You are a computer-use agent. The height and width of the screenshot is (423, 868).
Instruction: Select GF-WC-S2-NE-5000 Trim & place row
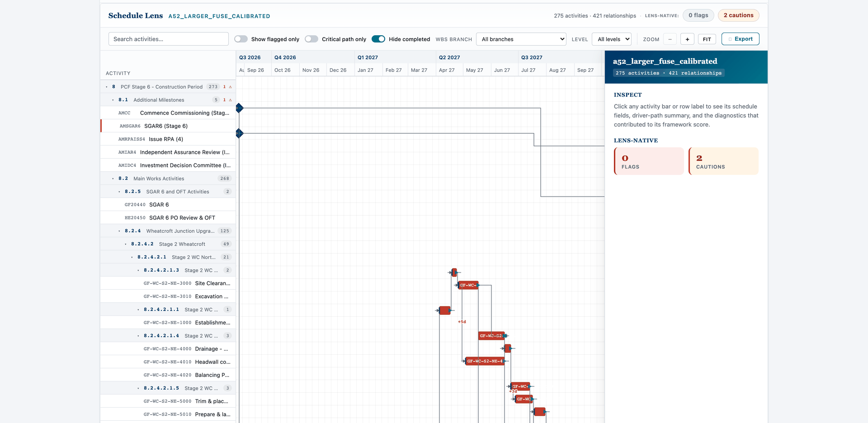pyautogui.click(x=168, y=401)
